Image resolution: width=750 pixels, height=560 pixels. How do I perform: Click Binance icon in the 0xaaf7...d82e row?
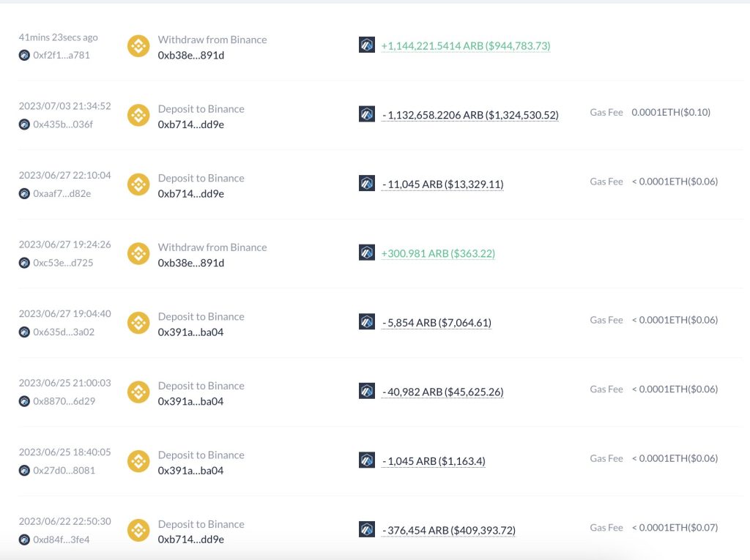click(138, 184)
